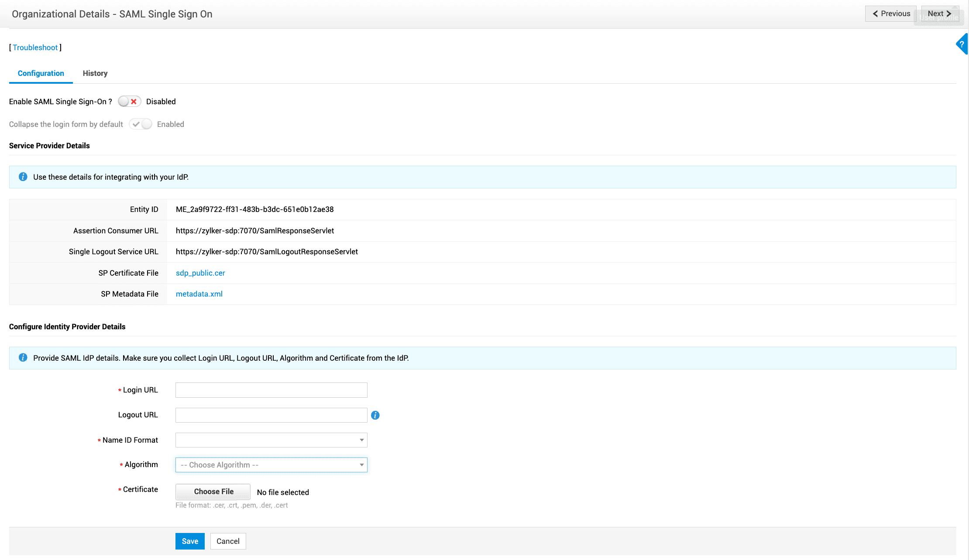Open the Troubleshoot link
Screen dimensions: 969x560
click(35, 48)
